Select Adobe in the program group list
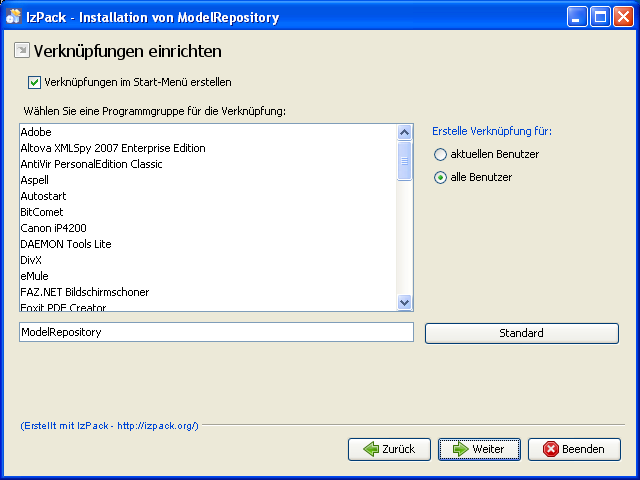Viewport: 640px width, 480px height. click(x=208, y=132)
